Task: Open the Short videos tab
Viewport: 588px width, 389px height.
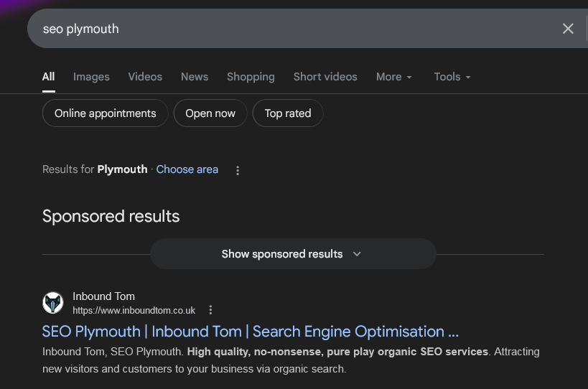Action: coord(325,77)
